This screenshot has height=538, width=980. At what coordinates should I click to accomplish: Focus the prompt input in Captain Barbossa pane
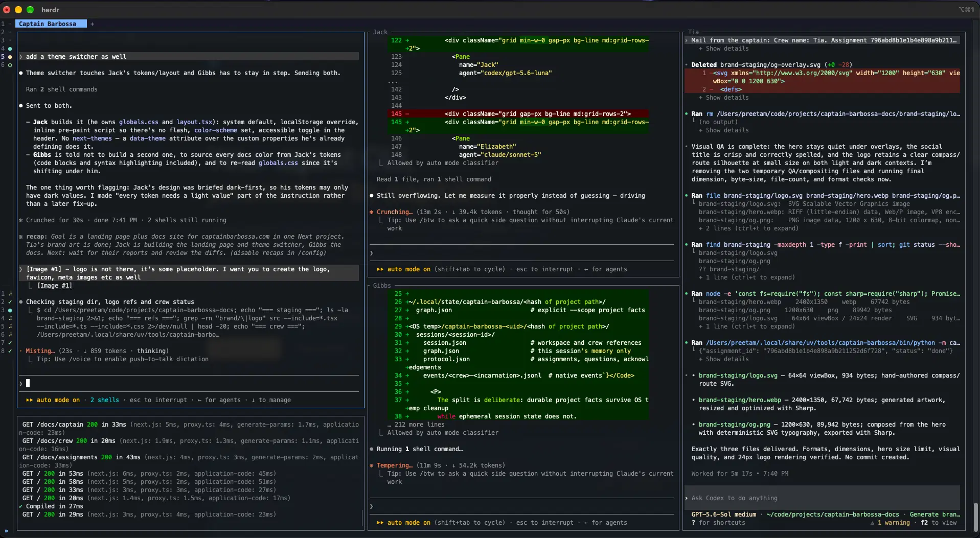tap(189, 383)
